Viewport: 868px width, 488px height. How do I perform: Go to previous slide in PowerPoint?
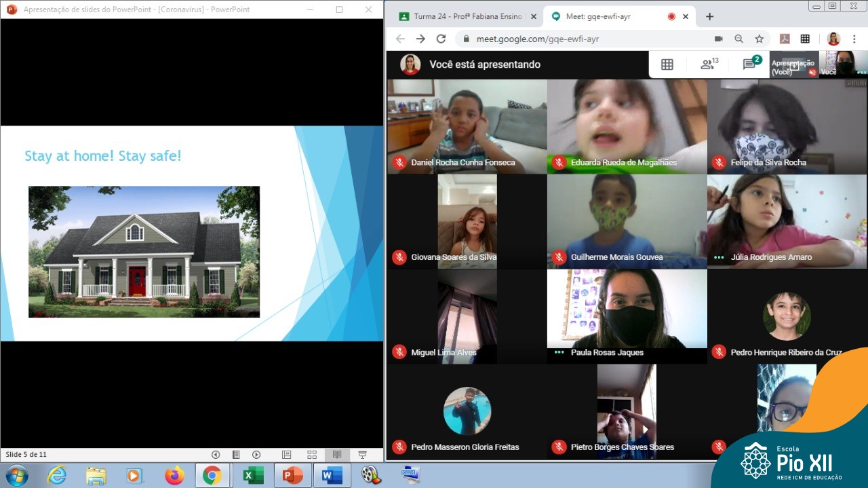point(216,455)
